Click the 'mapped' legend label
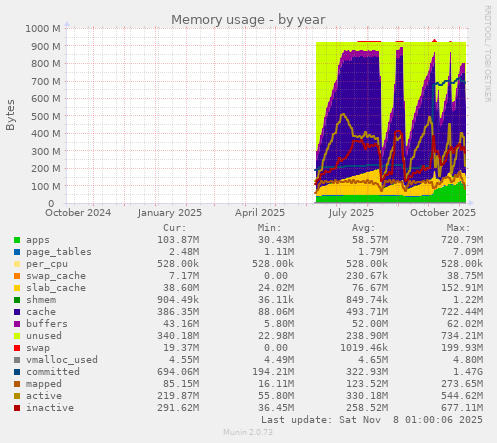This screenshot has width=497, height=443. point(44,384)
